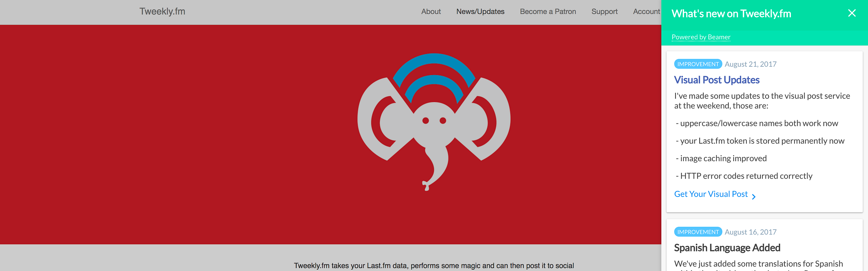Open the About menu item

(x=431, y=11)
